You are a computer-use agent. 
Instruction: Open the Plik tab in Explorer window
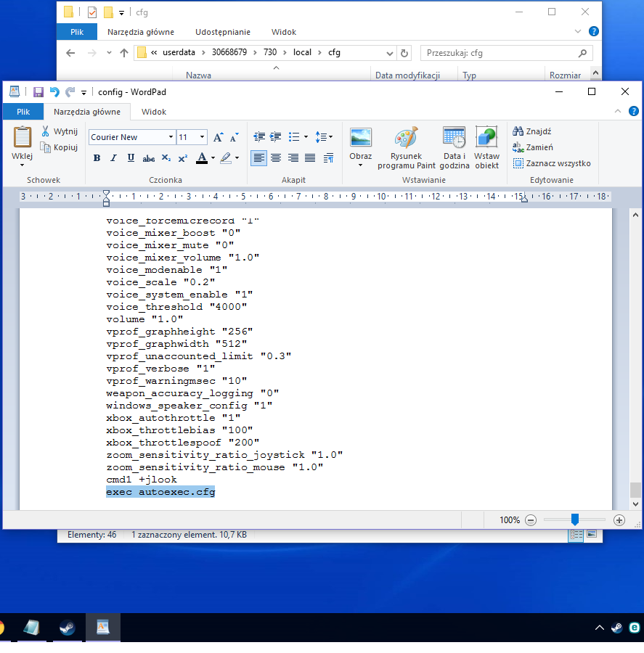point(77,32)
